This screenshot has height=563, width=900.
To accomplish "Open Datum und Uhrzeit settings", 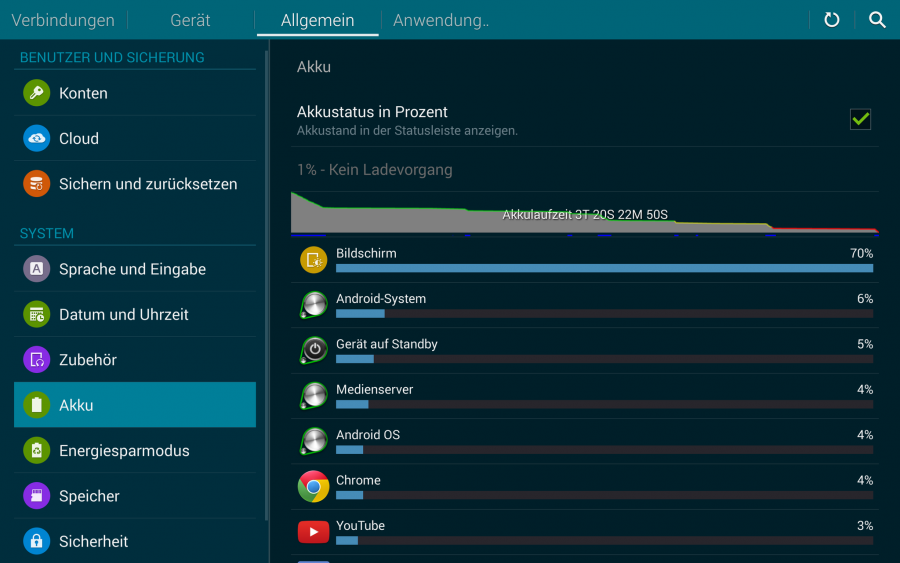I will tap(124, 314).
